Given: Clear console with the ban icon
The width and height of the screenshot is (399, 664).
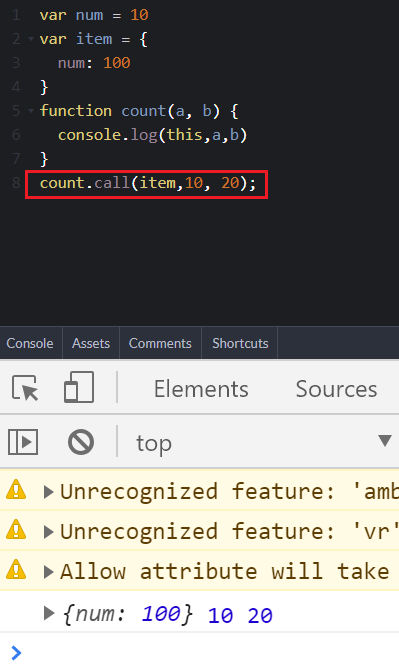Looking at the screenshot, I should [x=81, y=442].
